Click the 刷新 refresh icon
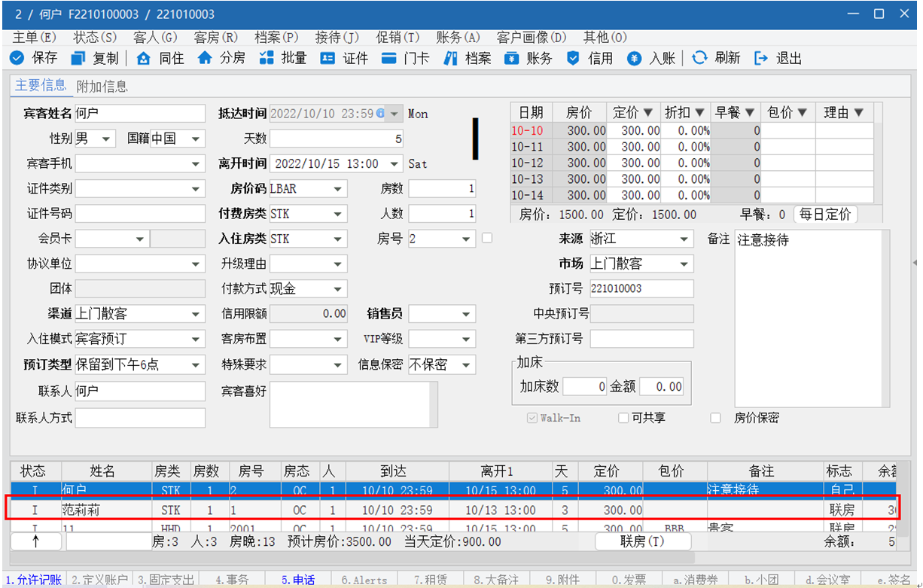 click(699, 58)
